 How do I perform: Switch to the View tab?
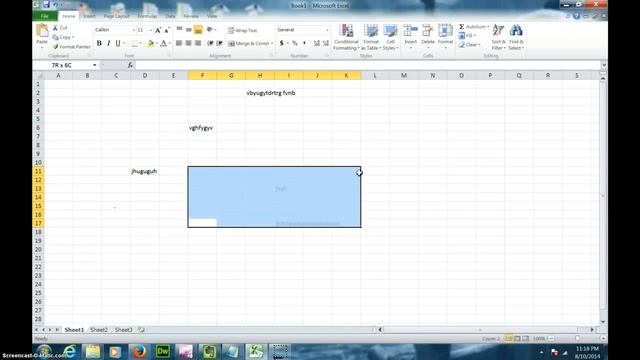[212, 16]
